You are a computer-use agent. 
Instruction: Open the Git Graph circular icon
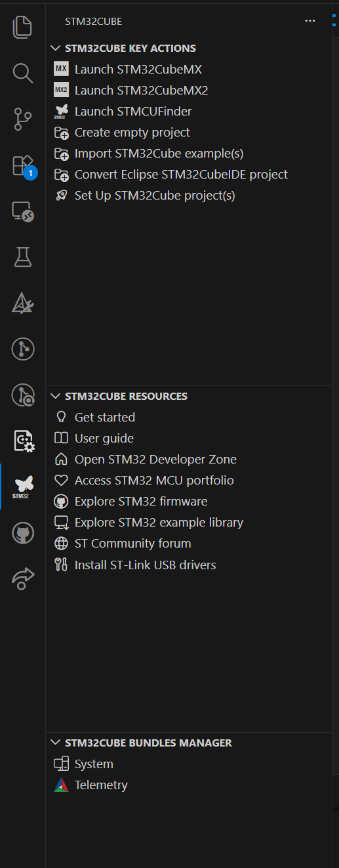click(x=22, y=349)
